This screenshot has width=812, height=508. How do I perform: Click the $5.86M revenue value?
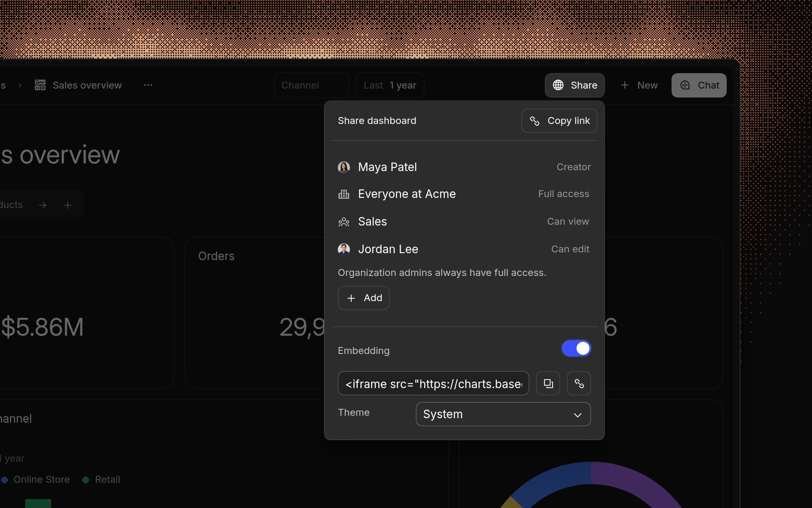point(42,327)
